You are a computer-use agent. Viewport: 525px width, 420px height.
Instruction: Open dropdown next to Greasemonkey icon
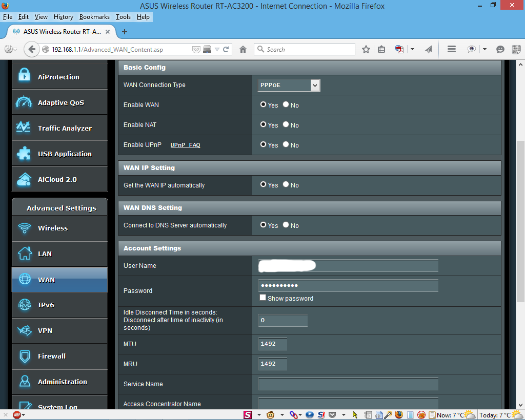point(282,415)
